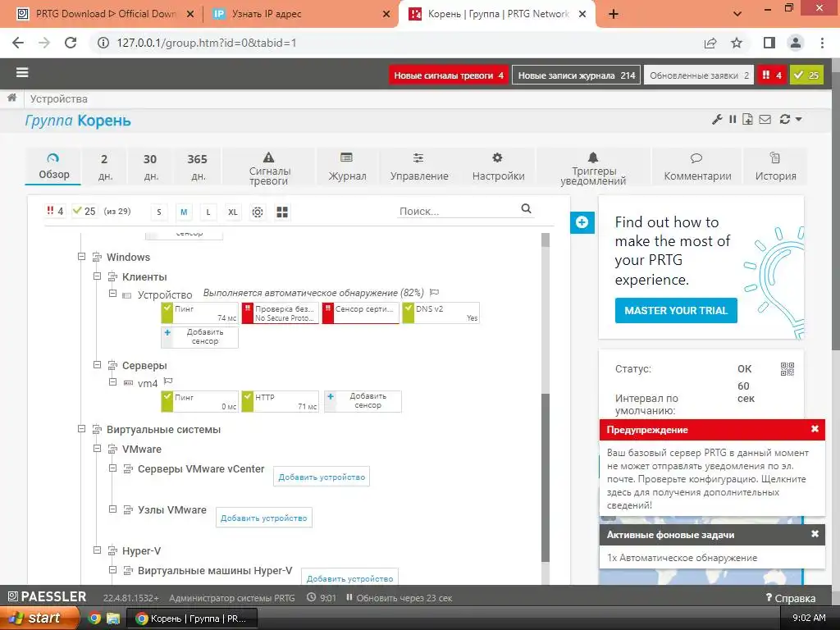
Task: Click the add-item page icon in header
Action: coord(747,120)
